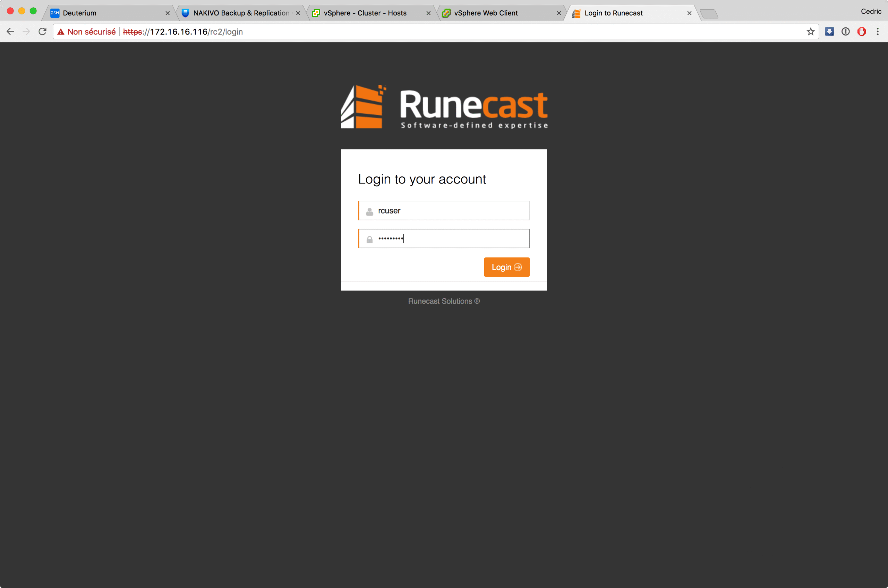The image size is (888, 588).
Task: Open Chrome three-dot menu
Action: click(x=878, y=32)
